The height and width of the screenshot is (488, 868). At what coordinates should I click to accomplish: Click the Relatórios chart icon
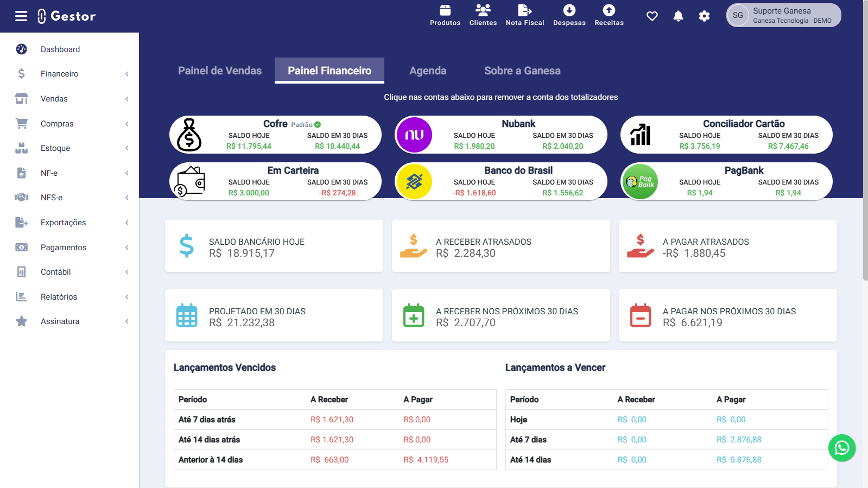pyautogui.click(x=22, y=297)
